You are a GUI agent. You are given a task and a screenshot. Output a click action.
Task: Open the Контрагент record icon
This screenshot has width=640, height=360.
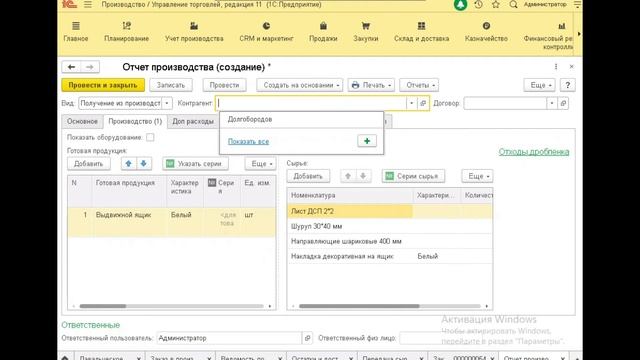[x=423, y=103]
